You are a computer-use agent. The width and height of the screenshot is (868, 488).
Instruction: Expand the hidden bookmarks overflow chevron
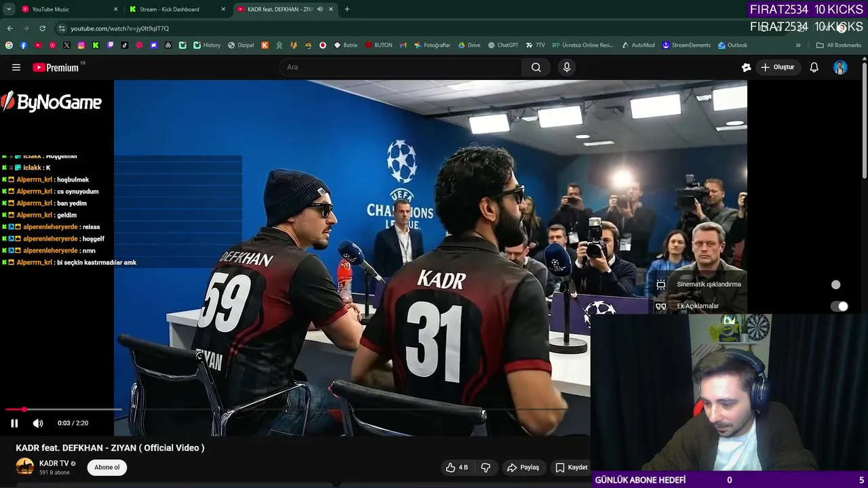798,45
